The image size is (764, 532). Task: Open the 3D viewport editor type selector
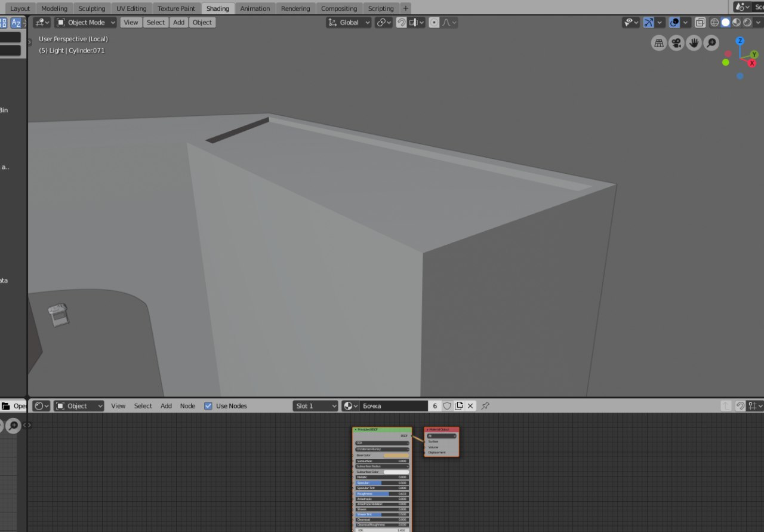tap(42, 23)
